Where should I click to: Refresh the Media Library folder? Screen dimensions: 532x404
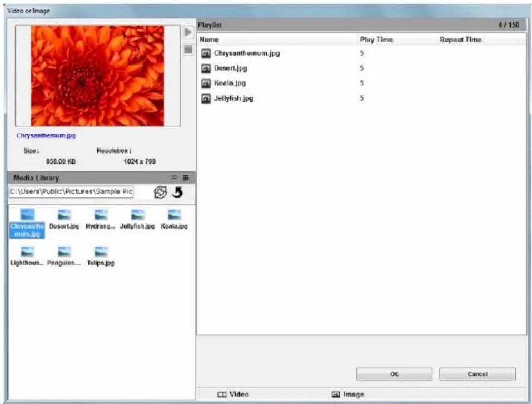click(x=160, y=192)
